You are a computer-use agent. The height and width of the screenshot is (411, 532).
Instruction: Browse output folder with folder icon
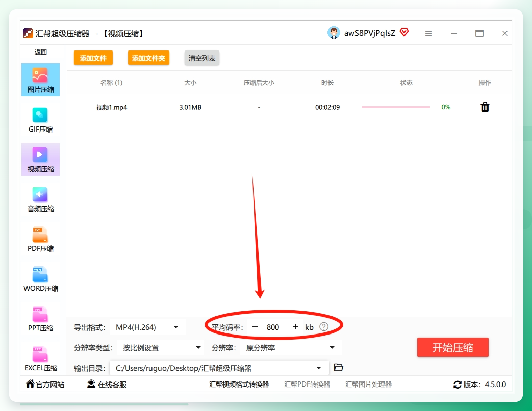338,367
